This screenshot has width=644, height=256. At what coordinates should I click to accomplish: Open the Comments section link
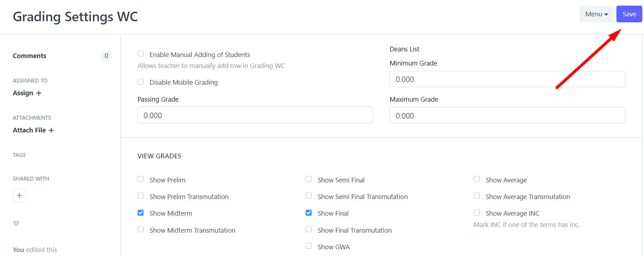(x=29, y=56)
